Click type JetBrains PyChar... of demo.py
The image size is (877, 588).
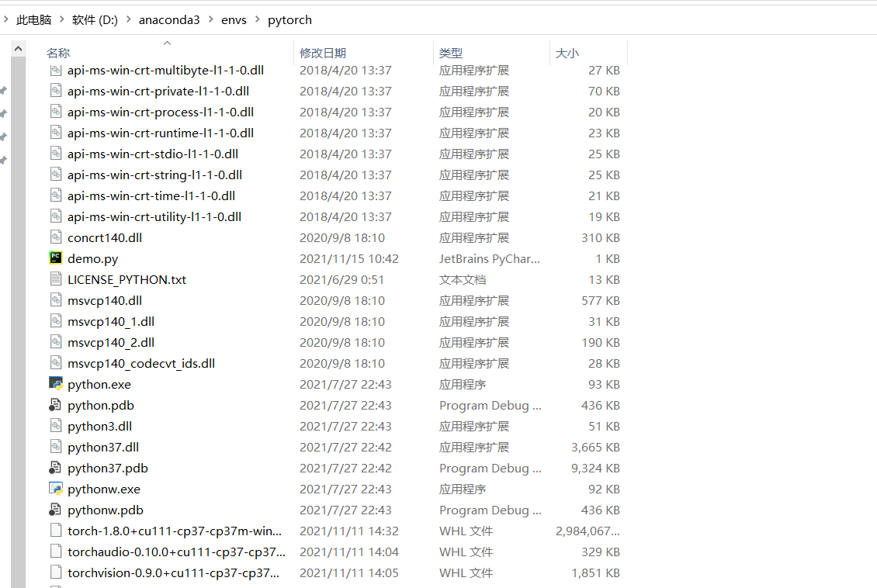click(490, 259)
